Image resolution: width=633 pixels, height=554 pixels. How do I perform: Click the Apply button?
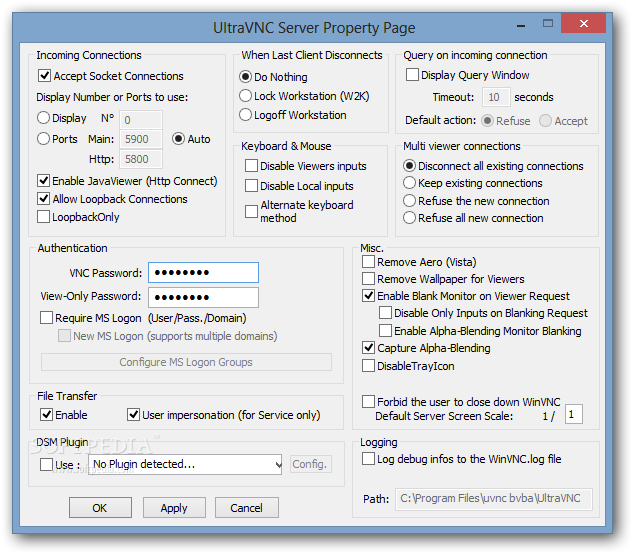coord(174,508)
